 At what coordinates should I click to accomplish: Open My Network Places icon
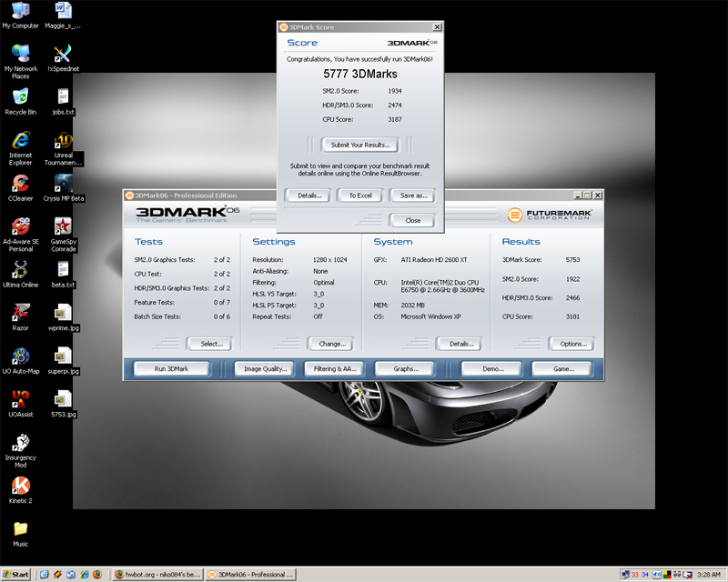20,61
